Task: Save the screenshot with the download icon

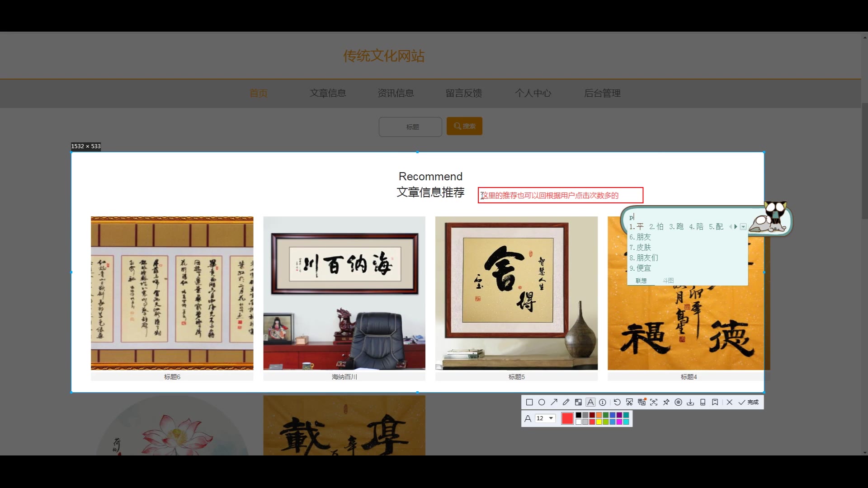Action: click(x=690, y=402)
